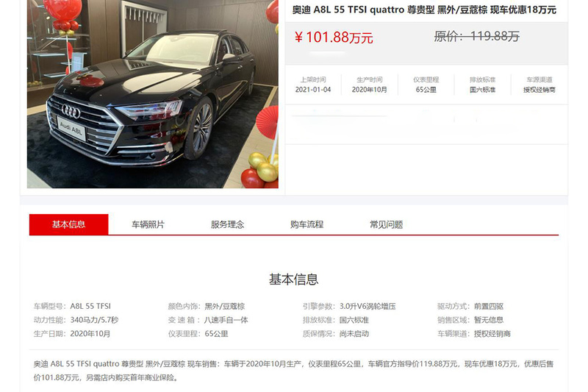Switch to the 车辆照片 tab
Viewport: 588px width, 392px height.
(148, 224)
